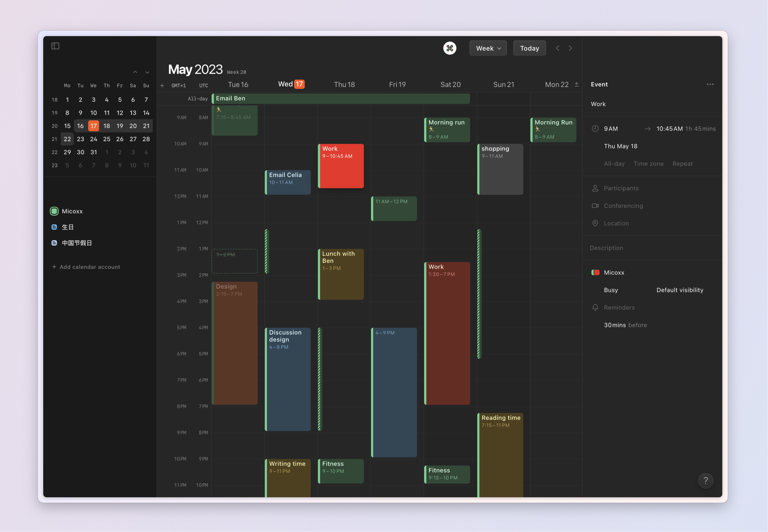Viewport: 768px width, 532px height.
Task: Show previous month in mini calendar
Action: [x=135, y=72]
